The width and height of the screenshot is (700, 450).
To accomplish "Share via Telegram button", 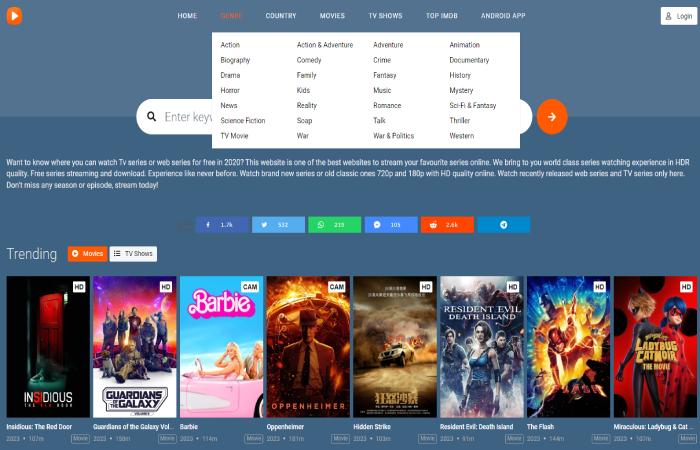I will 504,225.
